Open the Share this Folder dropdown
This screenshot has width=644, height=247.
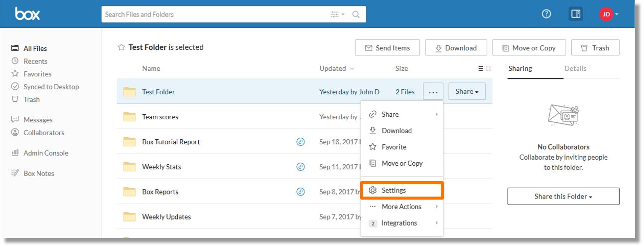coord(563,196)
